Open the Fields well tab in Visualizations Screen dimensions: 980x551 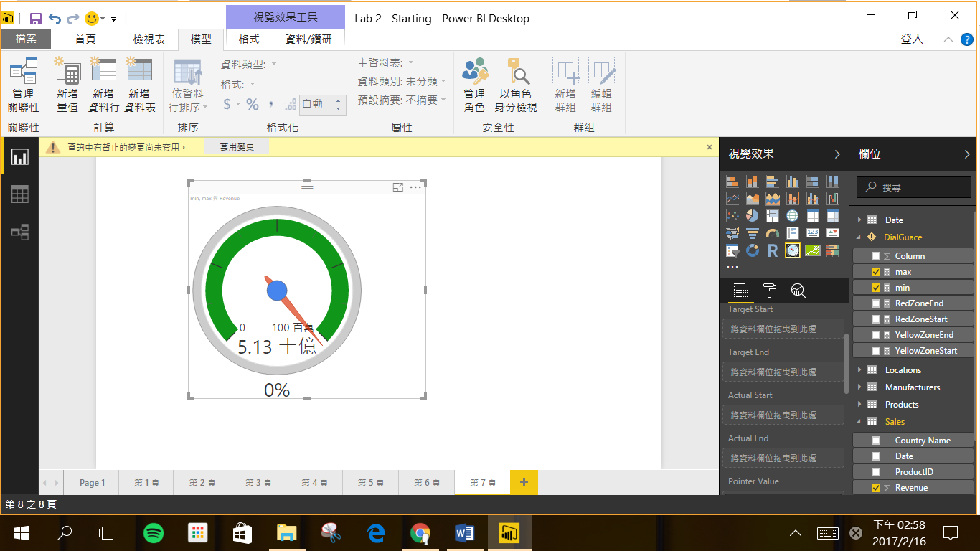click(741, 290)
